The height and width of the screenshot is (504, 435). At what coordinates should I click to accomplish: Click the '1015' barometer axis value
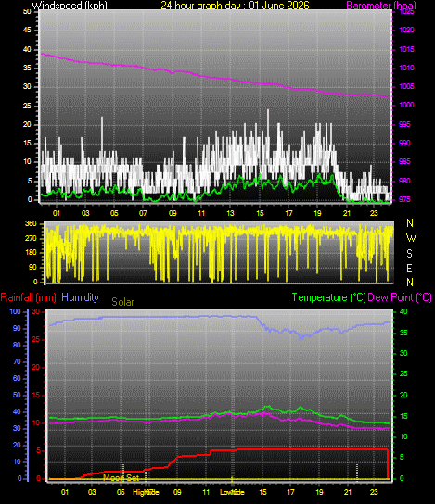[406, 49]
